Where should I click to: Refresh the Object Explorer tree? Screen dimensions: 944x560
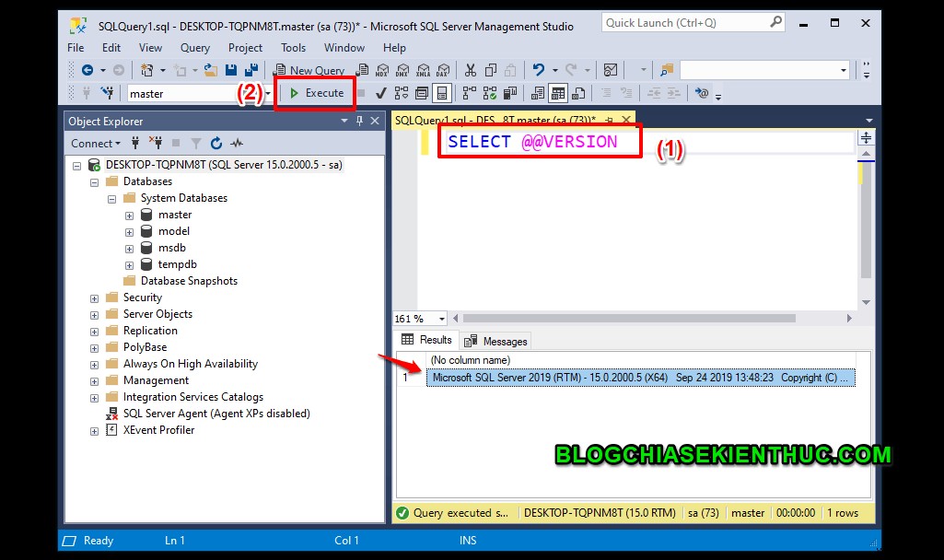[216, 143]
